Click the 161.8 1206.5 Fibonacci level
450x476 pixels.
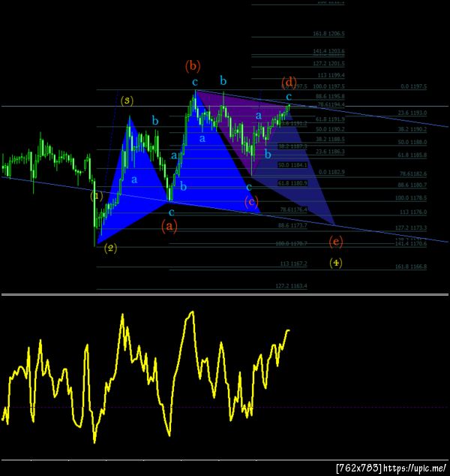(x=328, y=34)
